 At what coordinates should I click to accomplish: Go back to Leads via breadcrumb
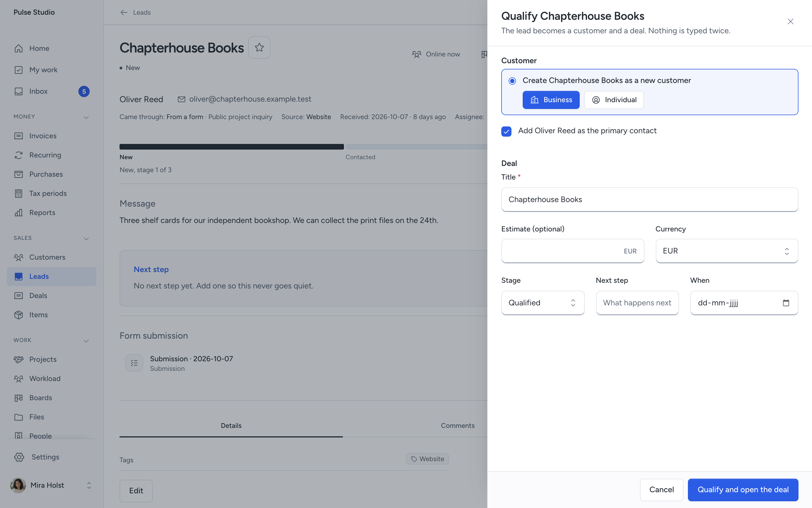coord(136,12)
